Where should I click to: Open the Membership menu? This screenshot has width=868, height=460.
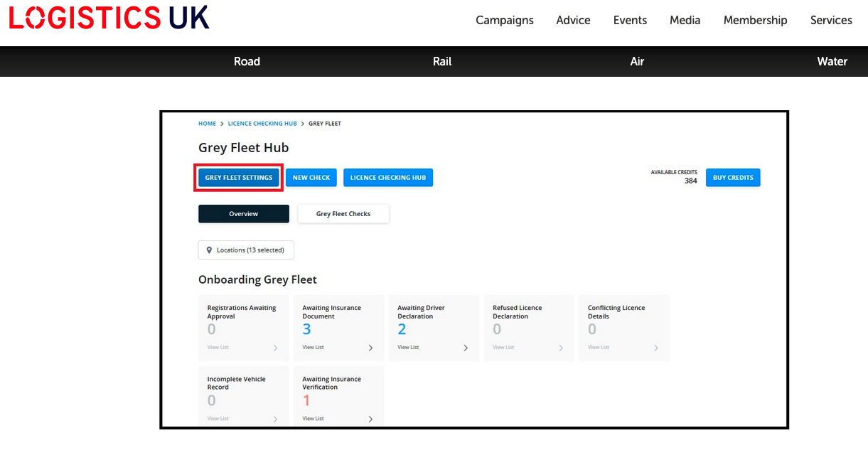pos(755,20)
